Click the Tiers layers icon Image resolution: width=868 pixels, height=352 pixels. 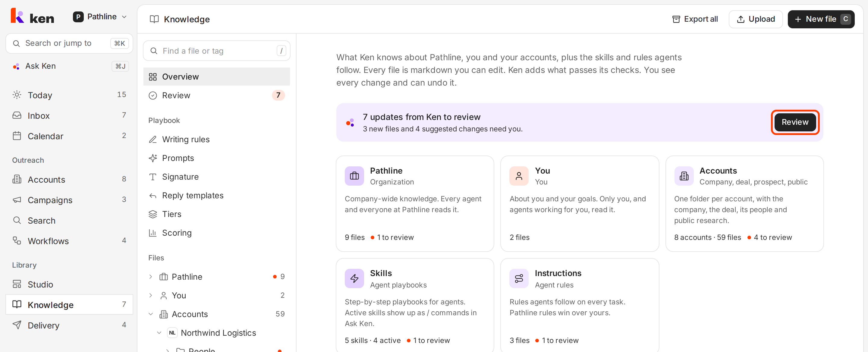[x=153, y=214]
